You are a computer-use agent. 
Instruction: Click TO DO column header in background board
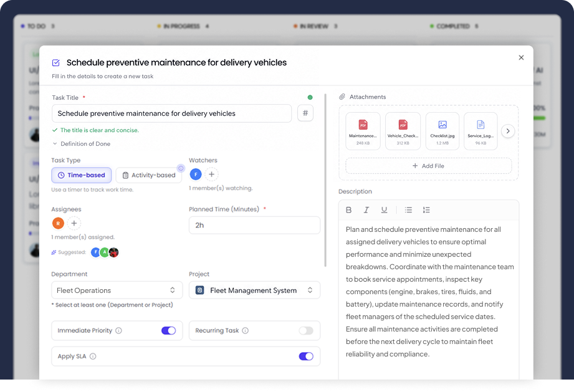(37, 26)
